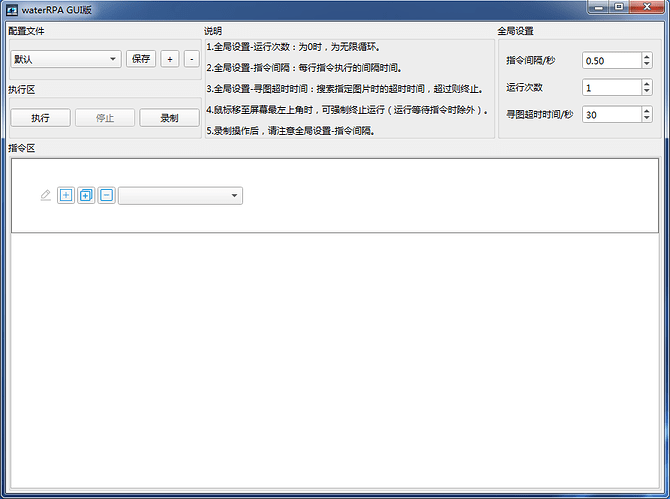670x499 pixels.
Task: Increase 运行次数 with up arrow
Action: [x=647, y=84]
